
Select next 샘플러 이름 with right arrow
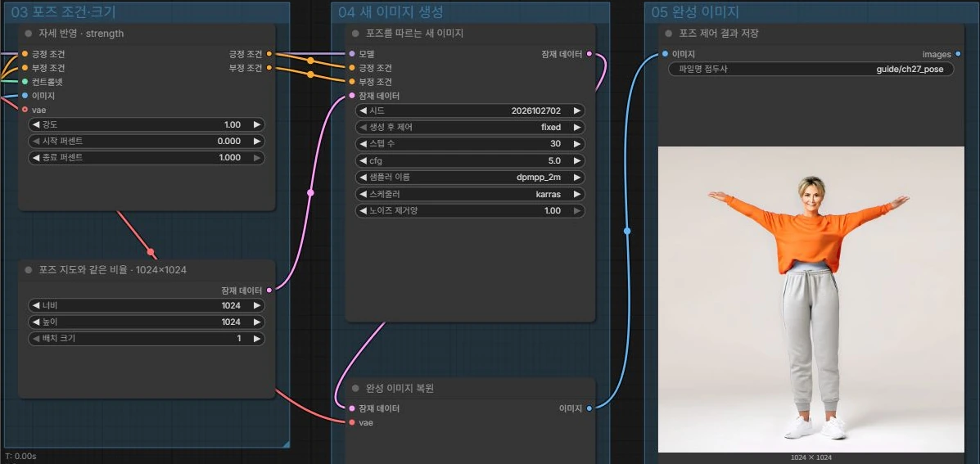[577, 178]
